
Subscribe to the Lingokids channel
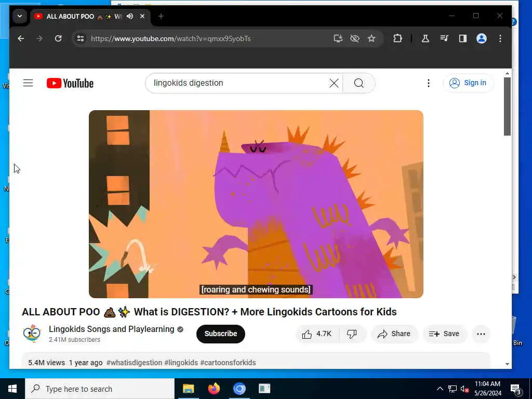(x=220, y=334)
